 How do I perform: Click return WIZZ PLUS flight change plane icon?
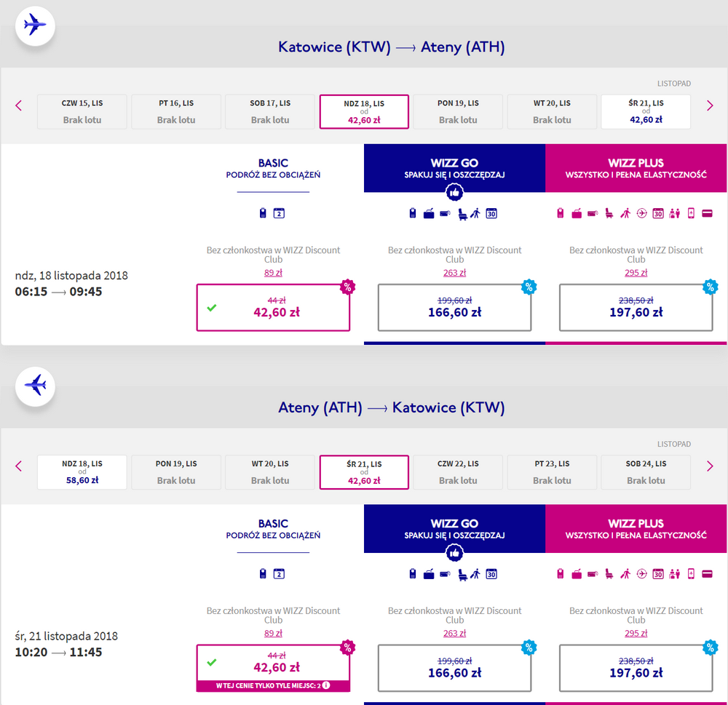[x=641, y=574]
